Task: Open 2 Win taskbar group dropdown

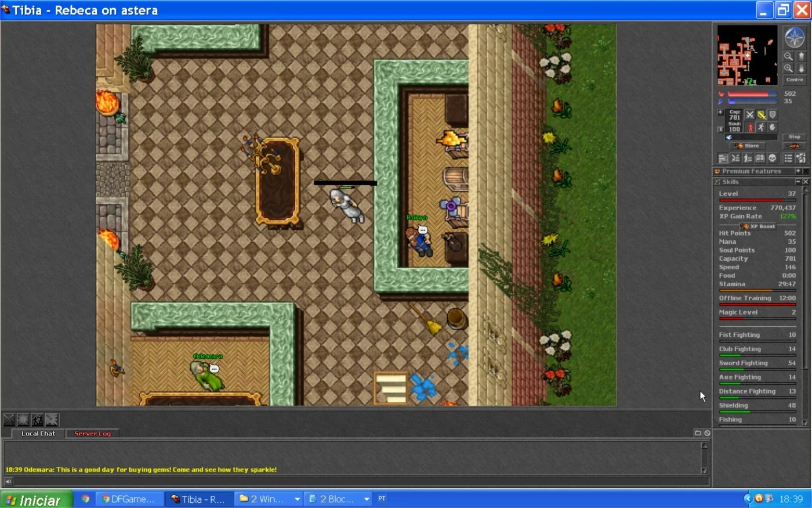Action: pyautogui.click(x=297, y=499)
